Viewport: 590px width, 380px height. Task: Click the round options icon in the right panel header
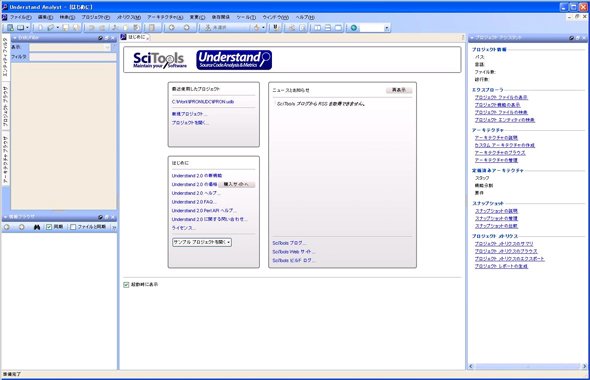pyautogui.click(x=572, y=38)
